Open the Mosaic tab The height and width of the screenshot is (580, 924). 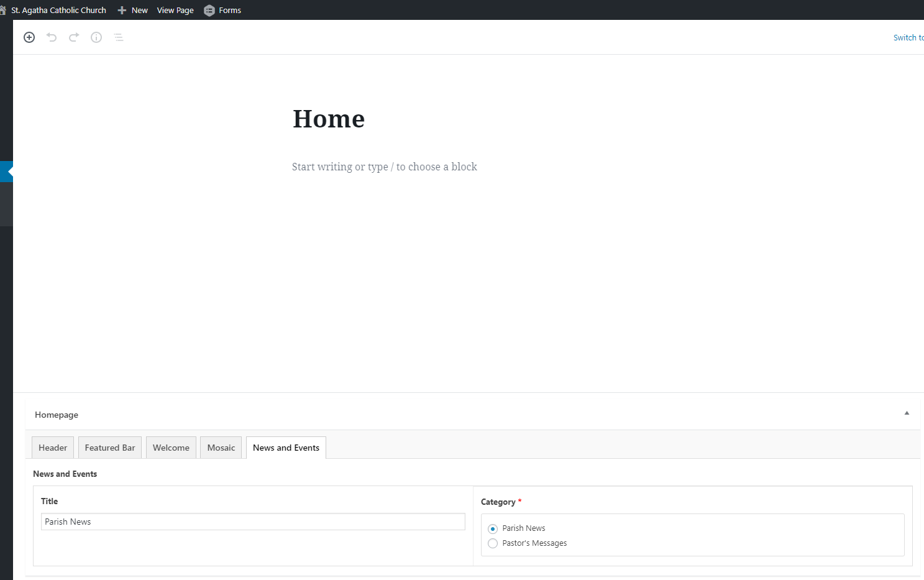[x=221, y=448]
